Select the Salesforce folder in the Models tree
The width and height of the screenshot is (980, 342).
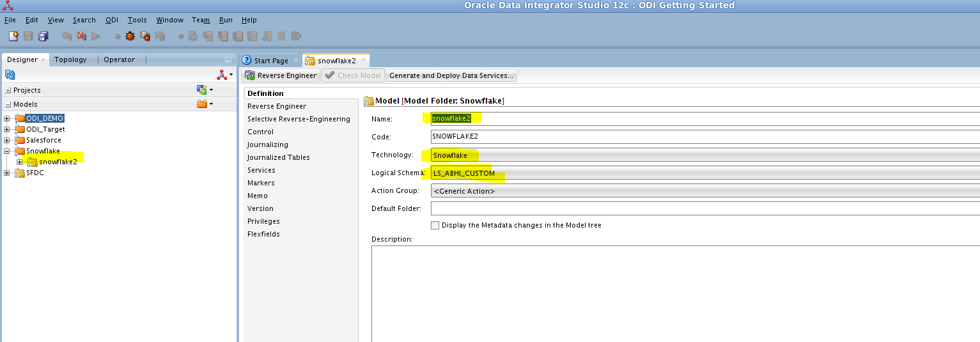pyautogui.click(x=43, y=140)
